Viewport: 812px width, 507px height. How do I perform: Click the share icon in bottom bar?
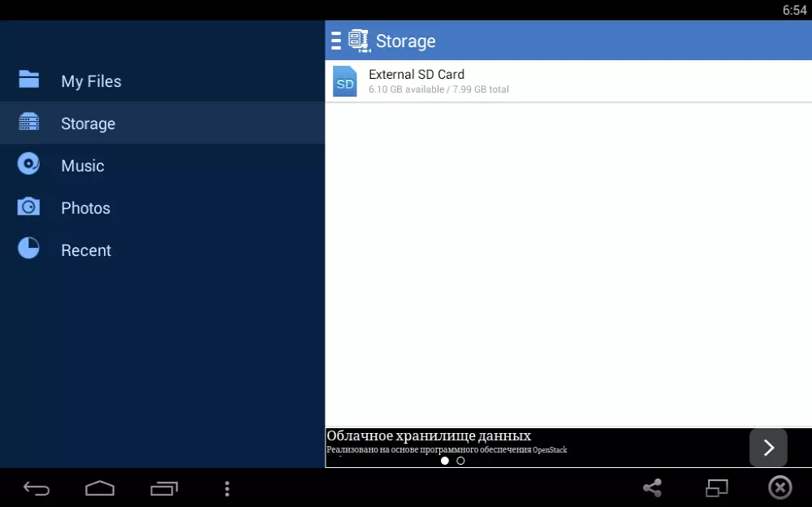click(x=652, y=487)
